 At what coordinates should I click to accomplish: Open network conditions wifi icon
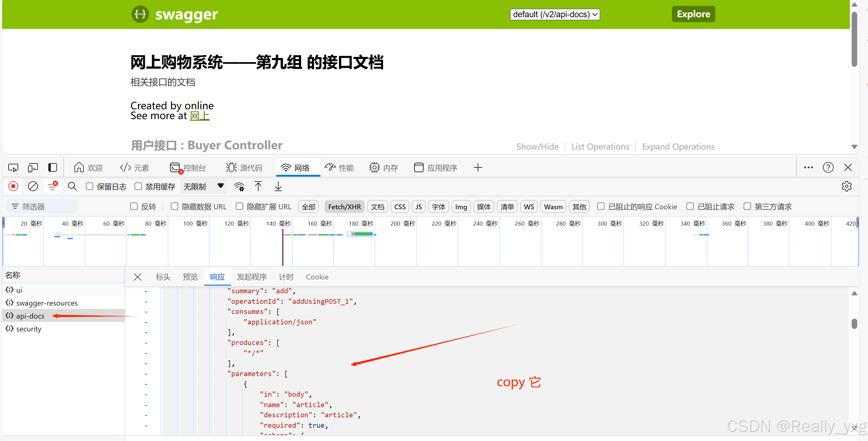[x=239, y=186]
